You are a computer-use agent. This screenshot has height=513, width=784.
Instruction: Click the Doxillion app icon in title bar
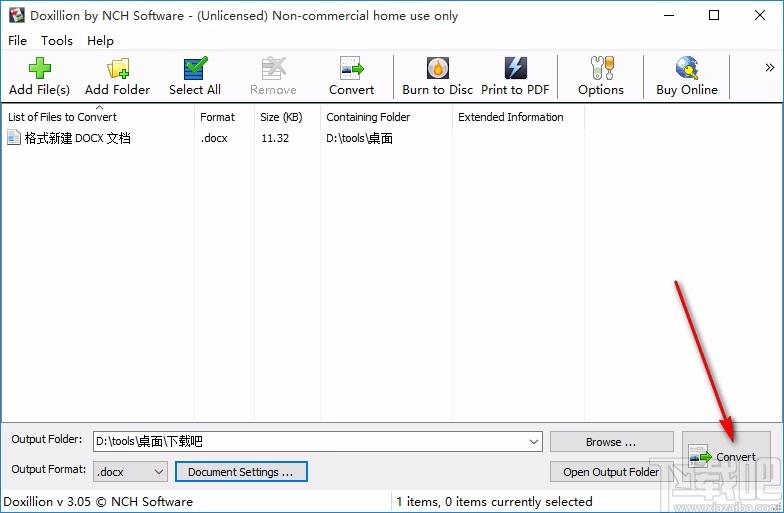point(16,15)
